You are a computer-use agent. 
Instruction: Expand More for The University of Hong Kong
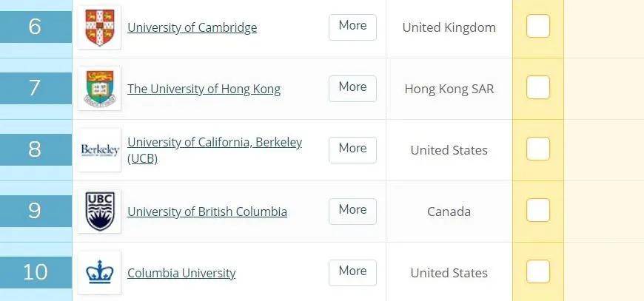click(352, 89)
